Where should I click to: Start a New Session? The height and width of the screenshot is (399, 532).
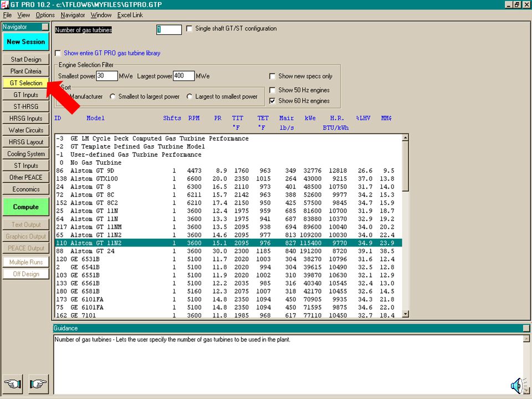coord(26,42)
